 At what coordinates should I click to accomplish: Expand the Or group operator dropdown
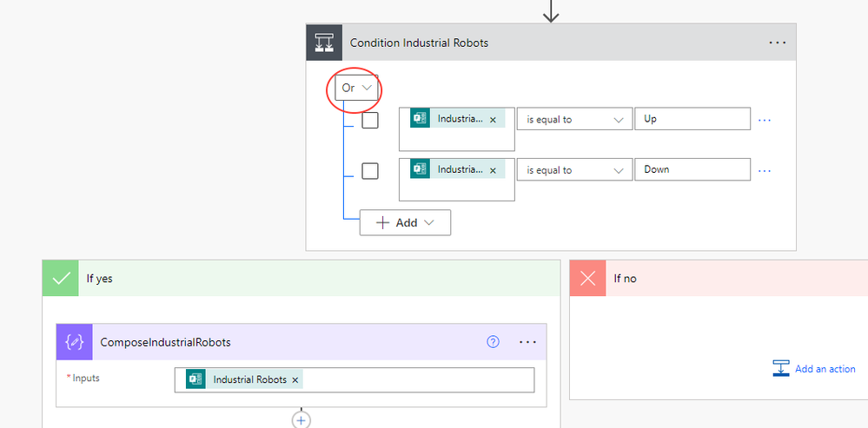pyautogui.click(x=358, y=88)
